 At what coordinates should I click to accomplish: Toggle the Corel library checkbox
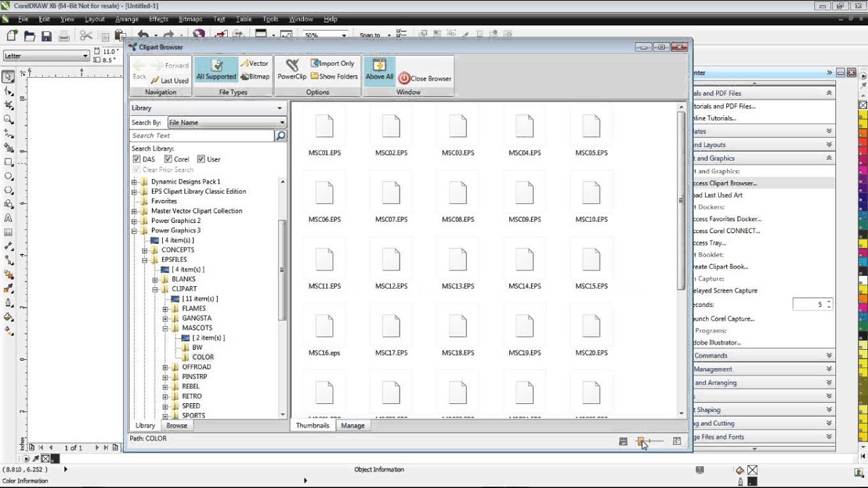click(x=168, y=159)
